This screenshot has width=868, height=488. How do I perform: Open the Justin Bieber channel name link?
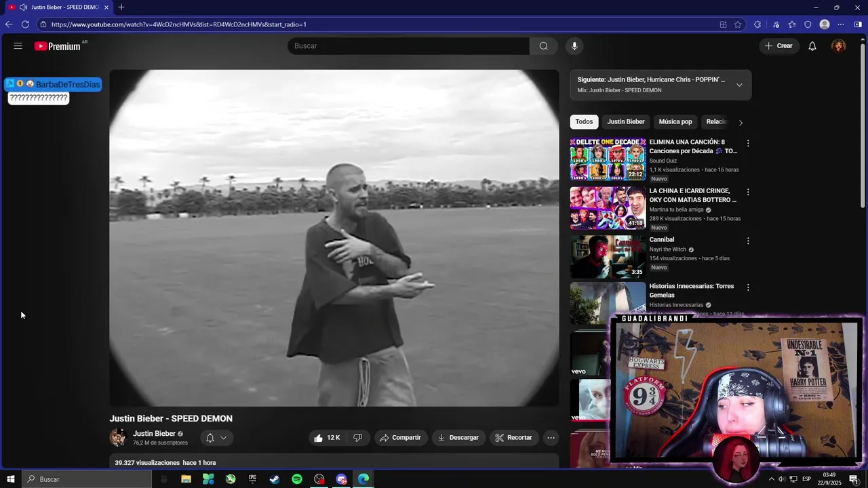pos(154,434)
